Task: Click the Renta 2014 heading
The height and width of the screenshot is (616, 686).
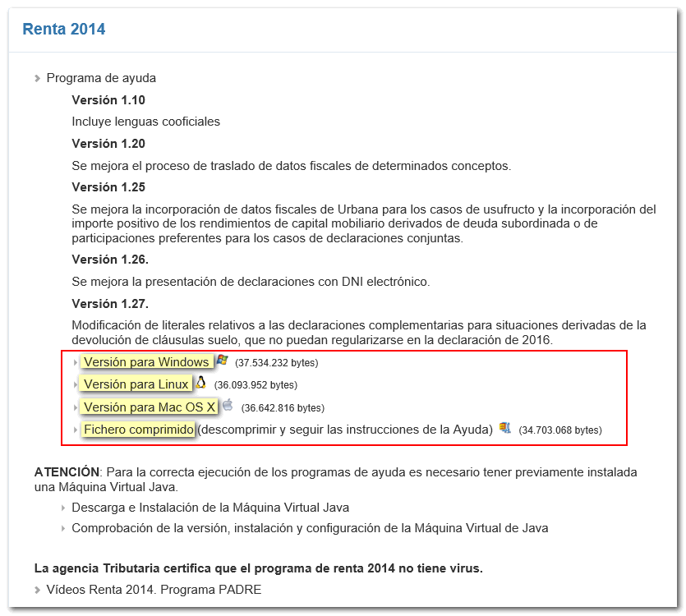Action: pos(64,30)
